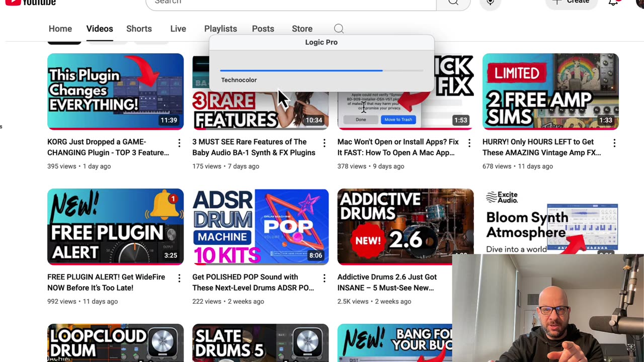The width and height of the screenshot is (644, 362).
Task: Play 'This Plugin Changes EVERYTHING' thumbnail
Action: [115, 92]
